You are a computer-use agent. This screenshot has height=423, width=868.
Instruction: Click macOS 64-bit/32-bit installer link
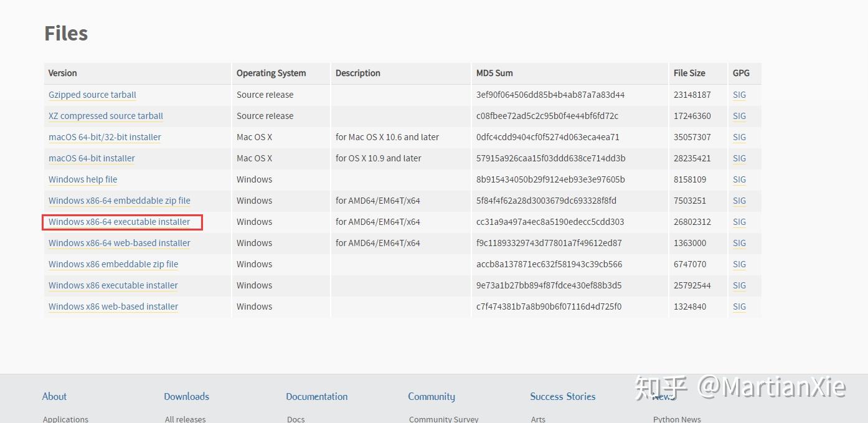105,137
